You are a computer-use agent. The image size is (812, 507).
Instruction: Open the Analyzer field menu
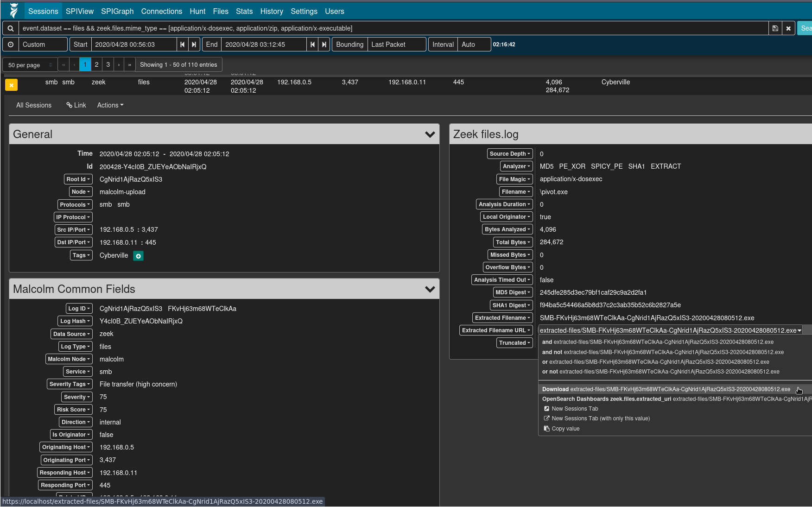point(516,166)
